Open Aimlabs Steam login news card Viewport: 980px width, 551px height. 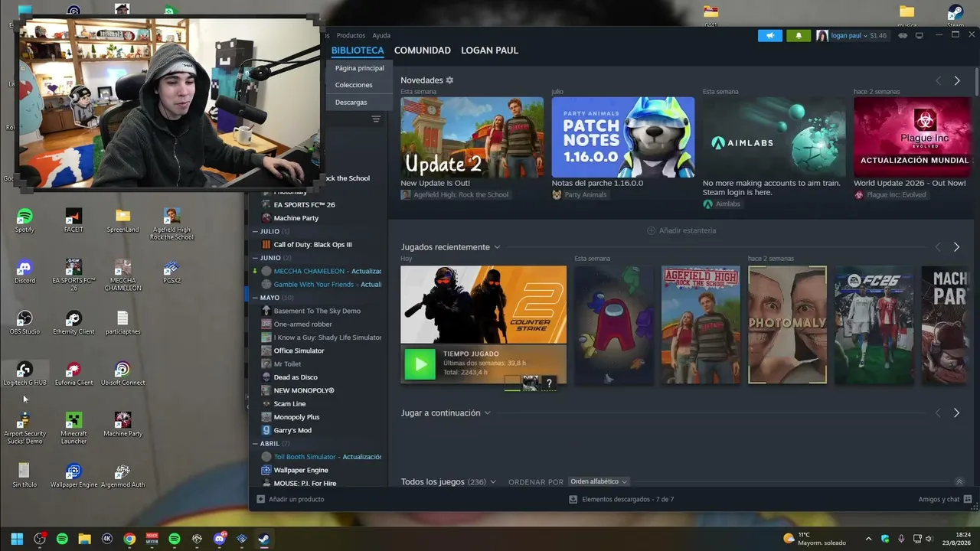pyautogui.click(x=774, y=137)
